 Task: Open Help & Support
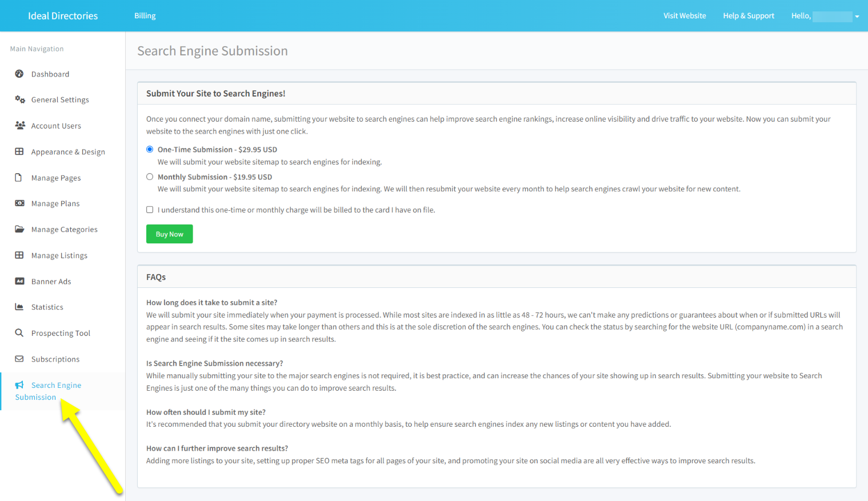749,15
